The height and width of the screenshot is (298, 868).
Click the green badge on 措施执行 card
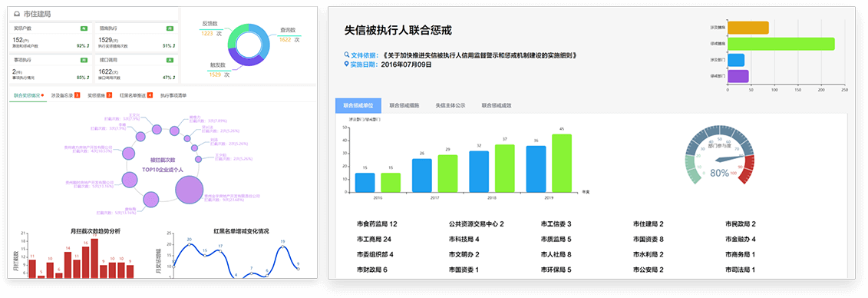[x=170, y=28]
